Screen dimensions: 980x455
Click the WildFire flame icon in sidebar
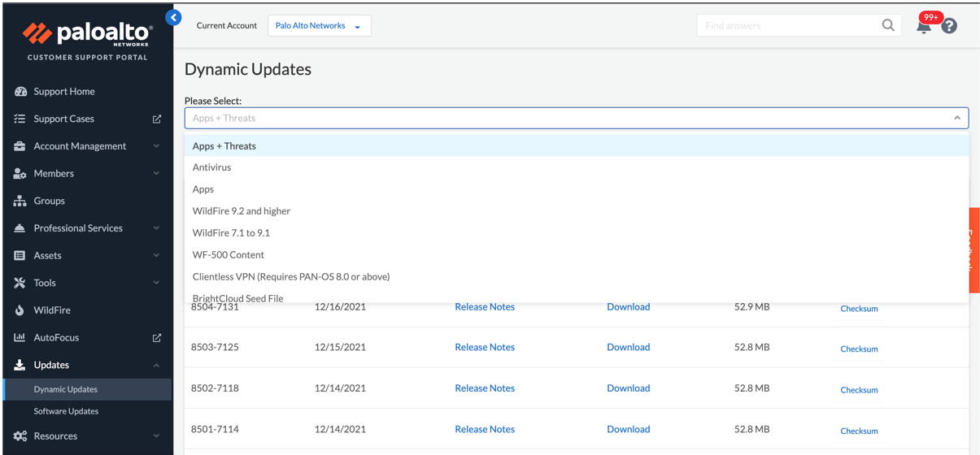pos(20,310)
